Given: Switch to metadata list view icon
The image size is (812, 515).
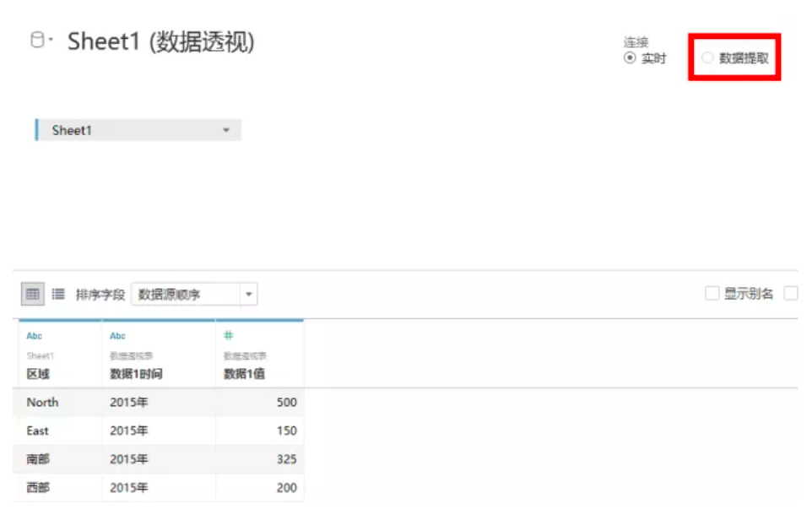Looking at the screenshot, I should (58, 295).
